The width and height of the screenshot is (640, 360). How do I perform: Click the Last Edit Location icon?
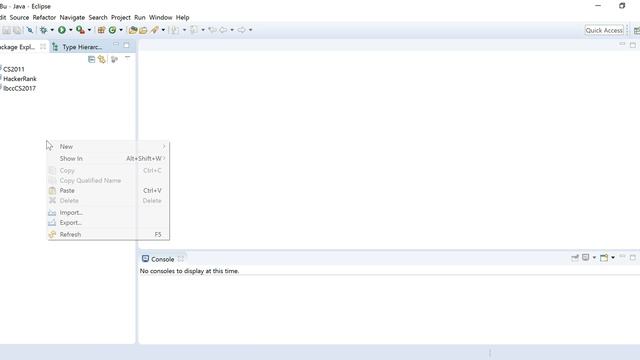[x=212, y=30]
